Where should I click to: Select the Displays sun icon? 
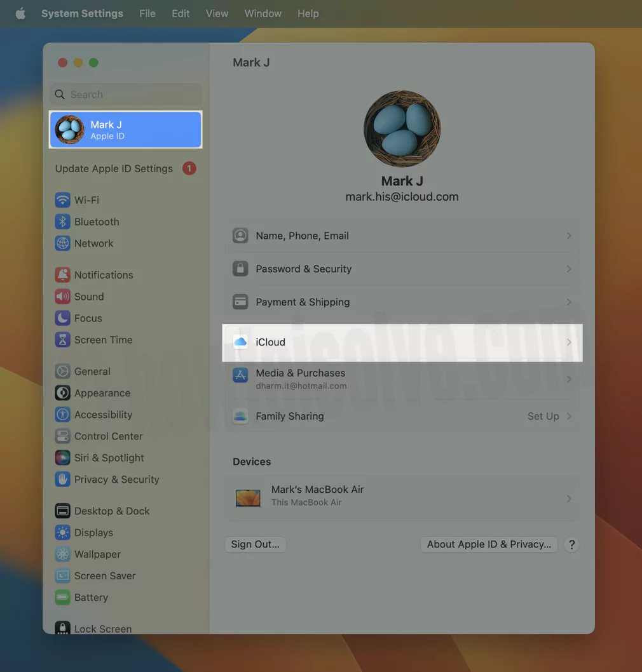(x=63, y=532)
